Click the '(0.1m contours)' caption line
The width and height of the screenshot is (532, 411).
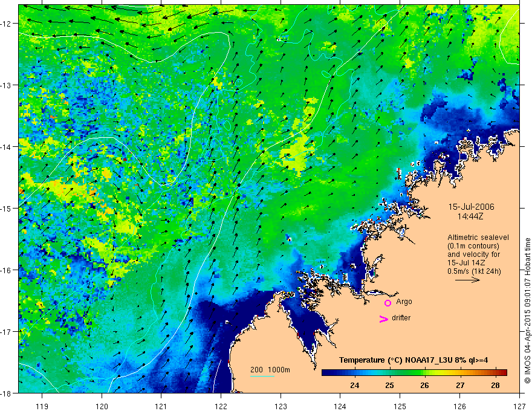click(473, 246)
